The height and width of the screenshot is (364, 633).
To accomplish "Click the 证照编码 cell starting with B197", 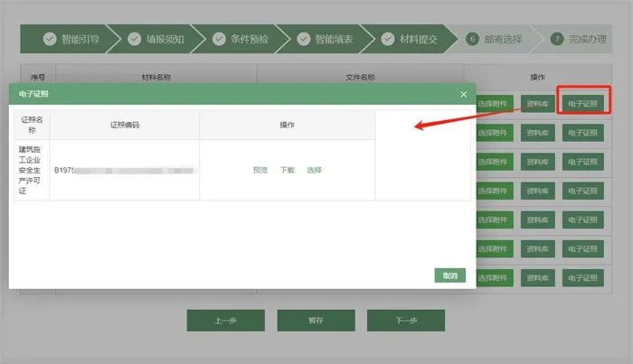I will coord(124,170).
